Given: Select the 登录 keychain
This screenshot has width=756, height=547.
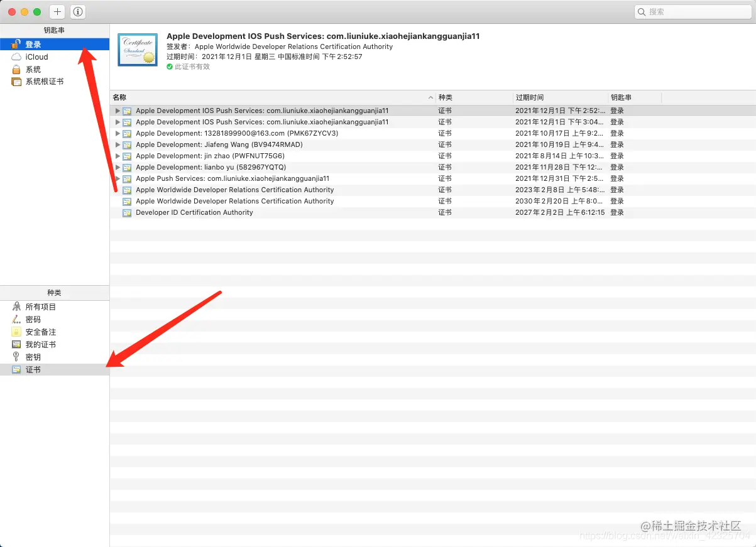Looking at the screenshot, I should [x=55, y=44].
